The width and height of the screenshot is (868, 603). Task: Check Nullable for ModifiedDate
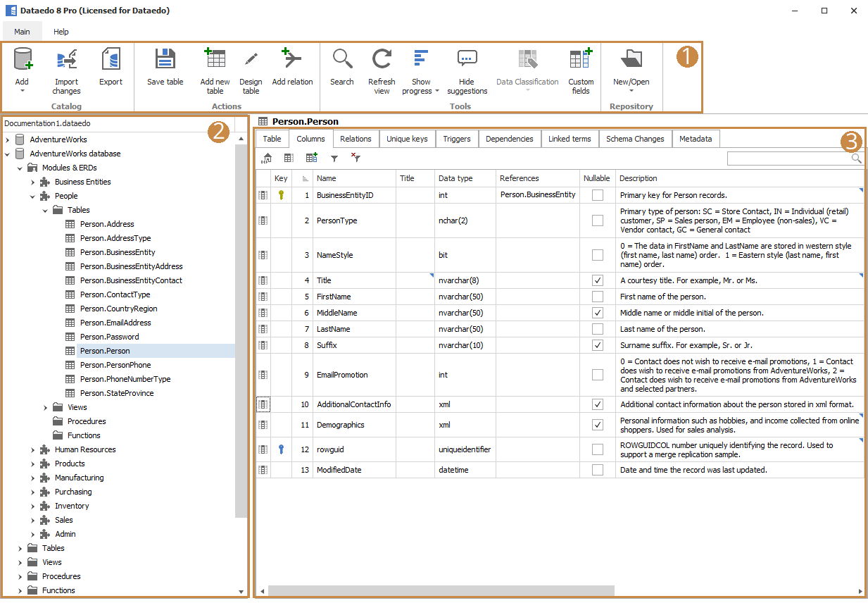coord(598,470)
